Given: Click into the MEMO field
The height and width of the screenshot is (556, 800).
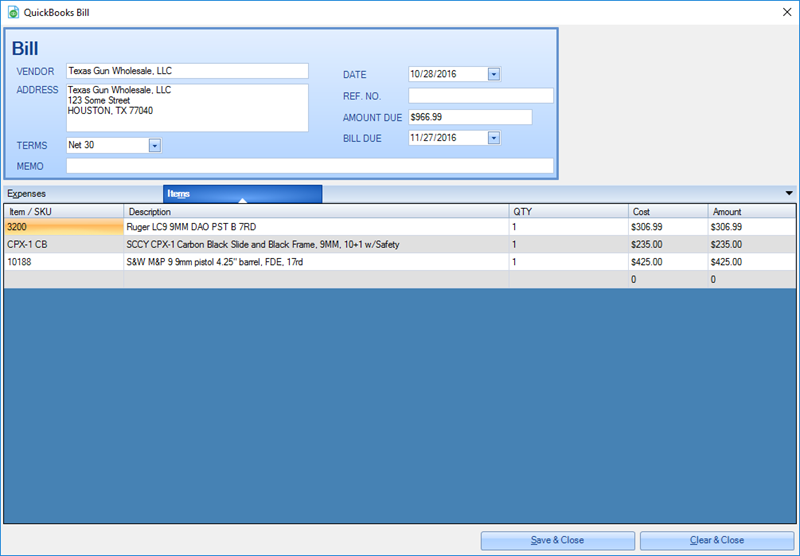Looking at the screenshot, I should tap(310, 166).
